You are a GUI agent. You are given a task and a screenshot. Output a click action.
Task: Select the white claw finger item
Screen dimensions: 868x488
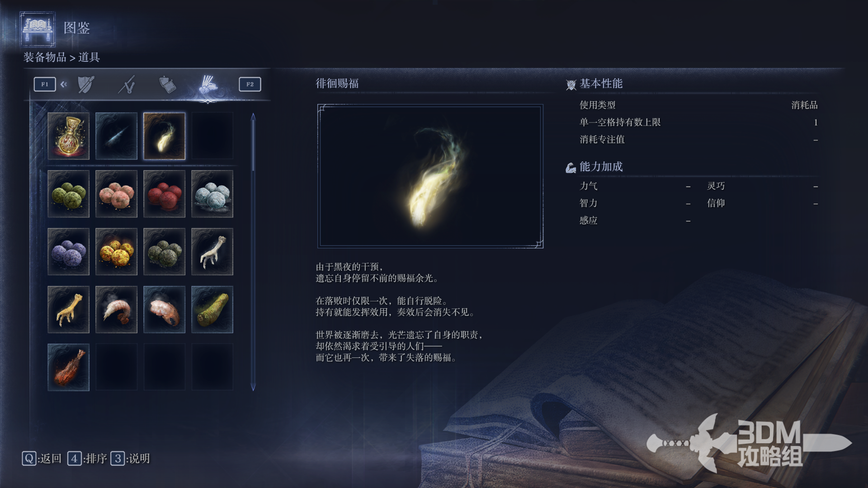click(x=212, y=252)
